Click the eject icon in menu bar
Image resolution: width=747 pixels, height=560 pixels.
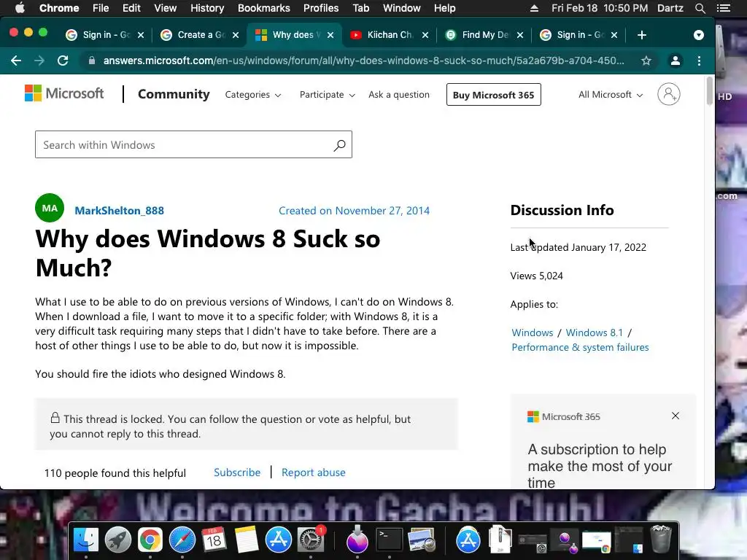(x=534, y=8)
